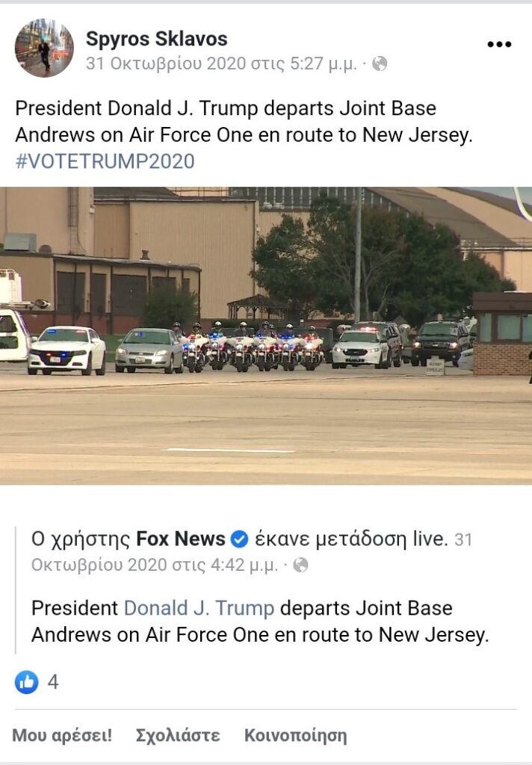Click the Κοινοποίηση share button
Screen dimensions: 532x765
click(296, 735)
